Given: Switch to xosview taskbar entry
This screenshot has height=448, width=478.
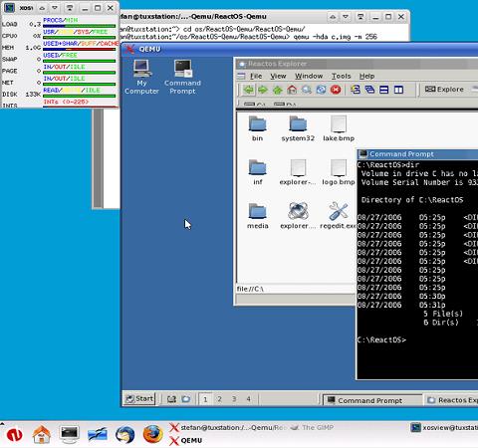Looking at the screenshot, I should (444, 428).
